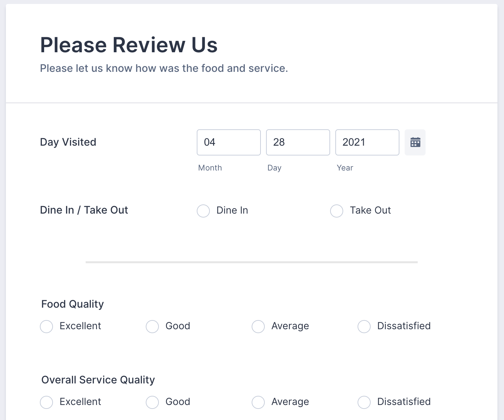The height and width of the screenshot is (420, 504).
Task: Rate Overall Service Quality as Excellent
Action: click(x=46, y=402)
